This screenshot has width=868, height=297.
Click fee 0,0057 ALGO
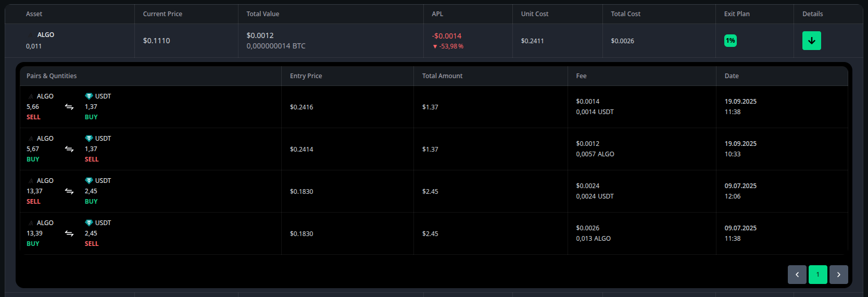click(x=595, y=154)
